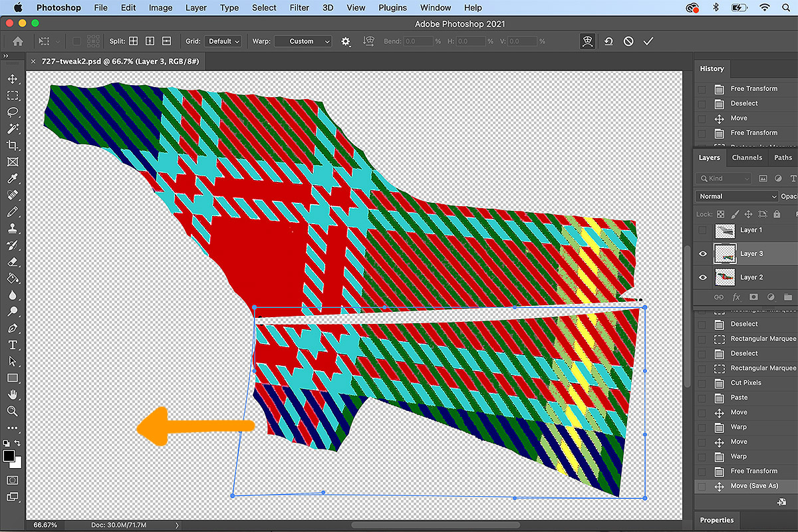Select the Dodge tool

pos(13,312)
